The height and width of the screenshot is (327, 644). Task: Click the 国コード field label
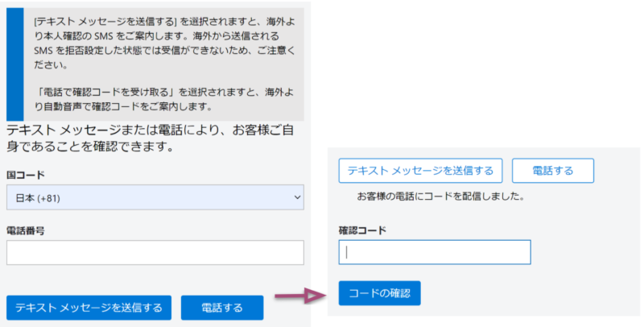tap(26, 175)
